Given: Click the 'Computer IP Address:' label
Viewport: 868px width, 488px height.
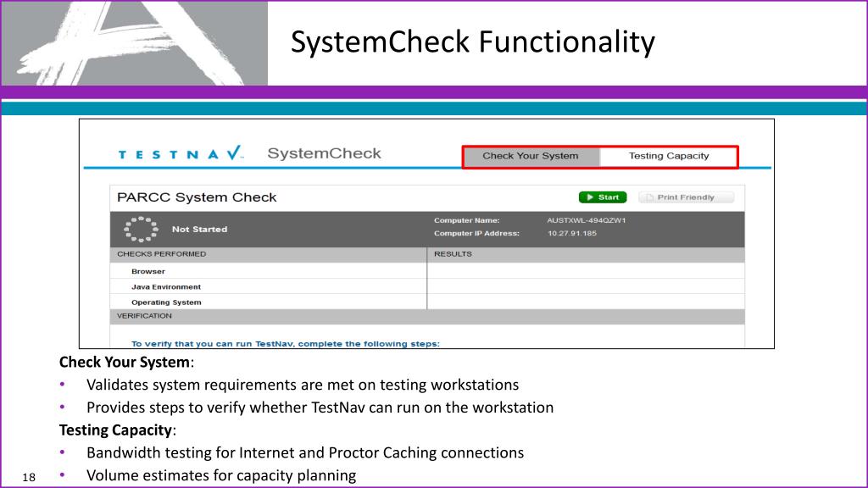Looking at the screenshot, I should (x=476, y=234).
